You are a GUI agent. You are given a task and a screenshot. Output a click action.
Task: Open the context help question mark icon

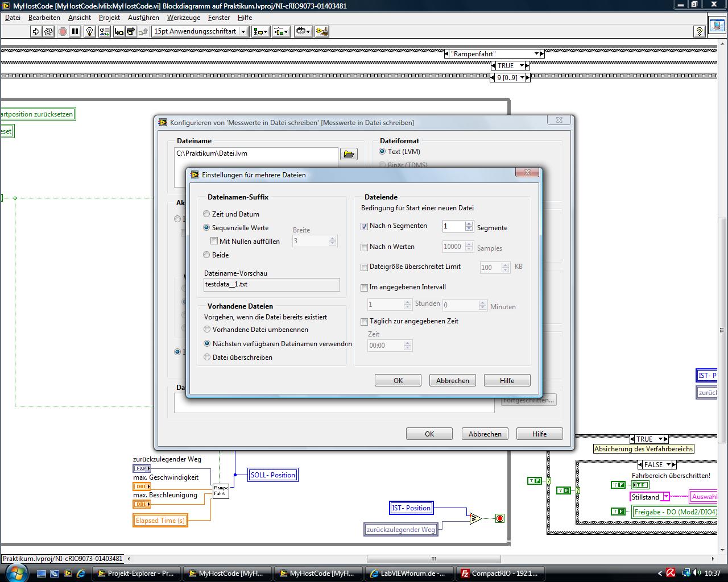(x=700, y=32)
